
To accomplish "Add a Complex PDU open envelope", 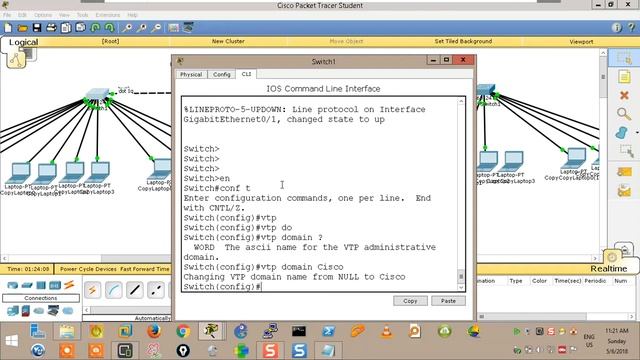I will [624, 191].
